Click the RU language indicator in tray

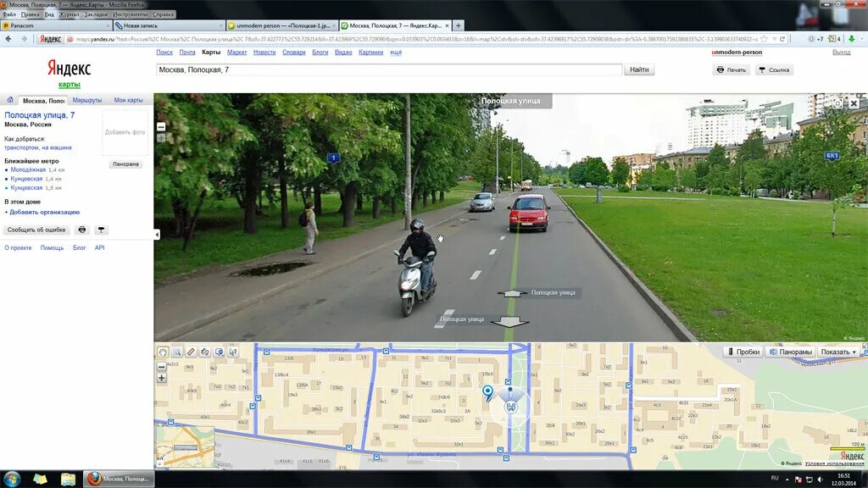point(775,478)
